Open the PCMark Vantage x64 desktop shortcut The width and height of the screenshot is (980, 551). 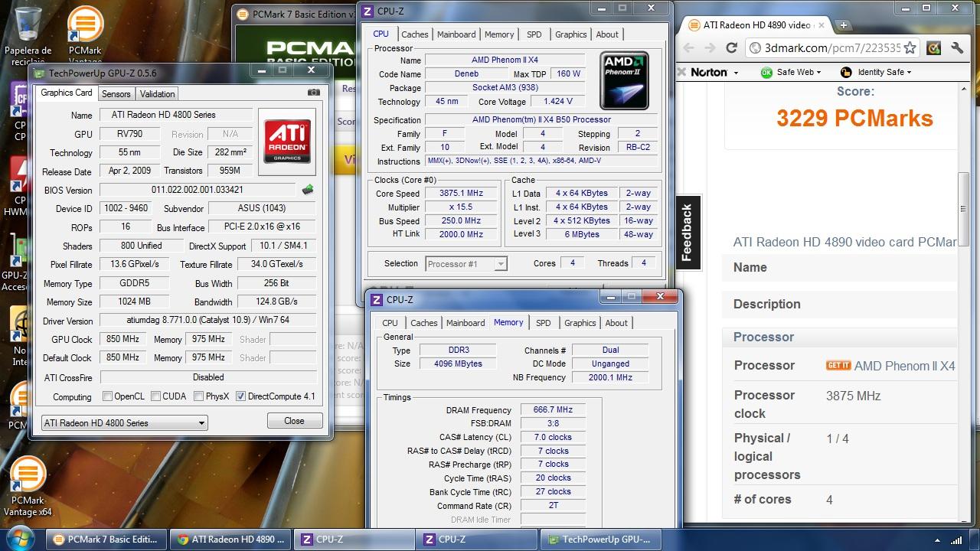click(x=28, y=487)
